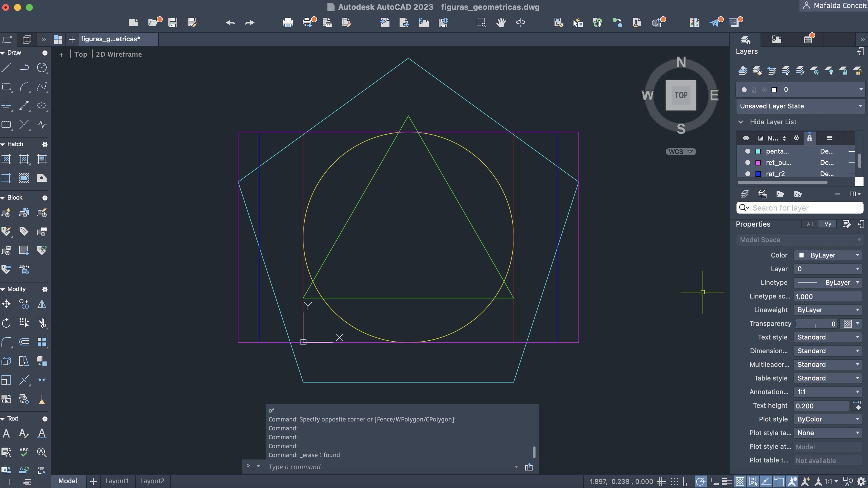
Task: Click the Mirror tool icon
Action: (x=42, y=304)
